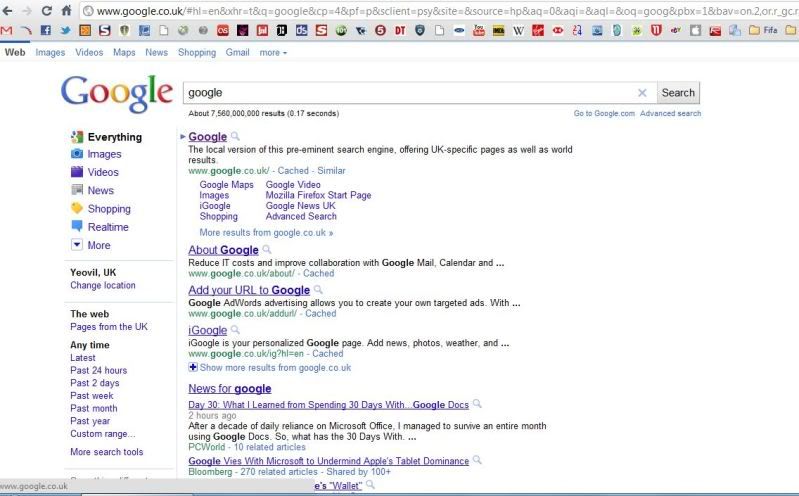Screen dimensions: 799x496
Task: Open the Channel 5 bookmark icon
Action: pyautogui.click(x=380, y=31)
